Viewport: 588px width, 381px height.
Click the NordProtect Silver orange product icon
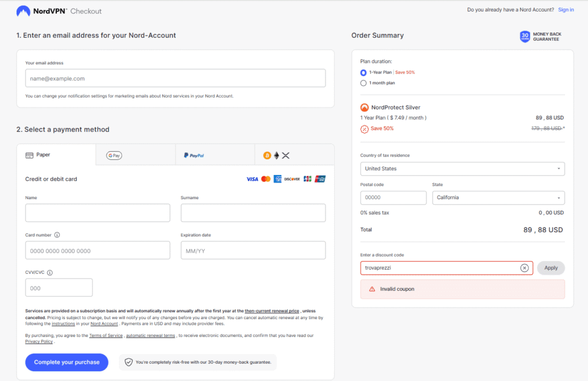tap(364, 107)
